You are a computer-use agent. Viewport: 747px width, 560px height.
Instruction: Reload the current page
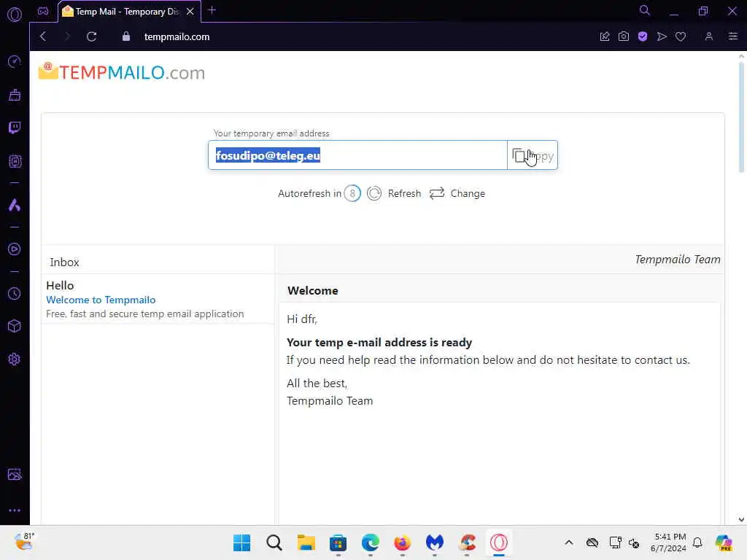[x=91, y=36]
